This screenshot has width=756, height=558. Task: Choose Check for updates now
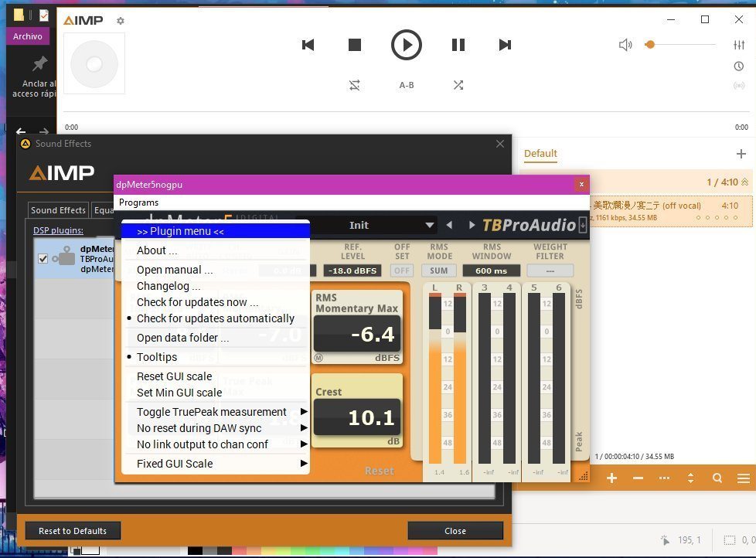(216, 302)
